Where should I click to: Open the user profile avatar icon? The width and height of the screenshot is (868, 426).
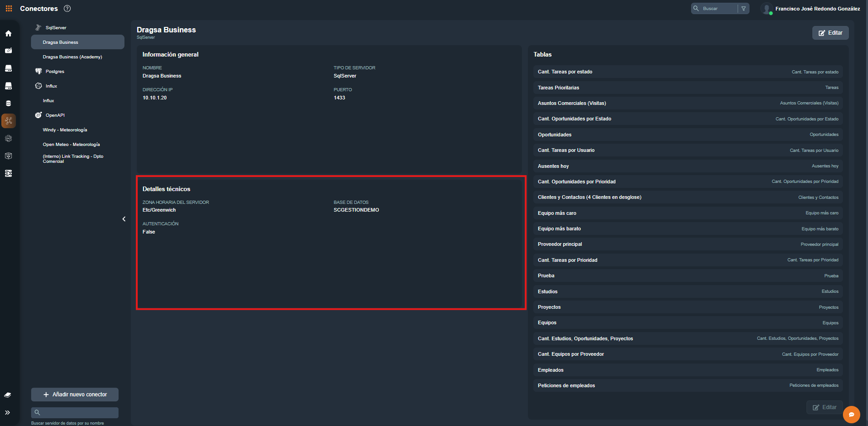[x=766, y=9]
